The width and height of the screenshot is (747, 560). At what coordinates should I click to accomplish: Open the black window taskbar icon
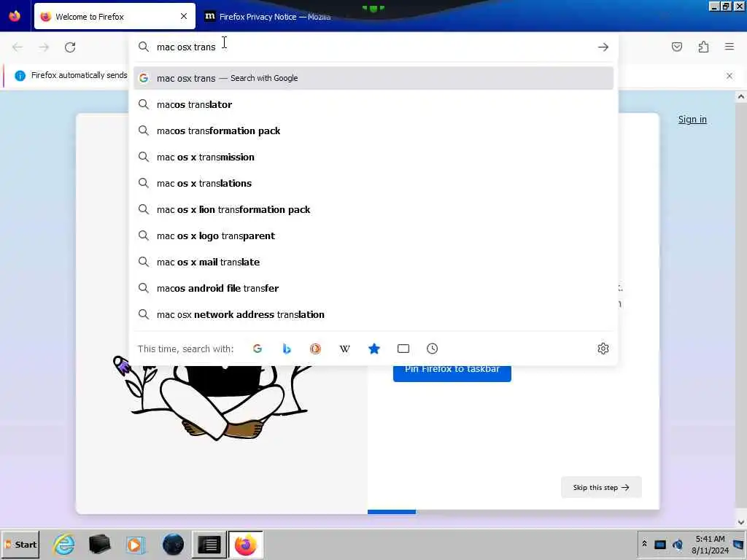(209, 544)
